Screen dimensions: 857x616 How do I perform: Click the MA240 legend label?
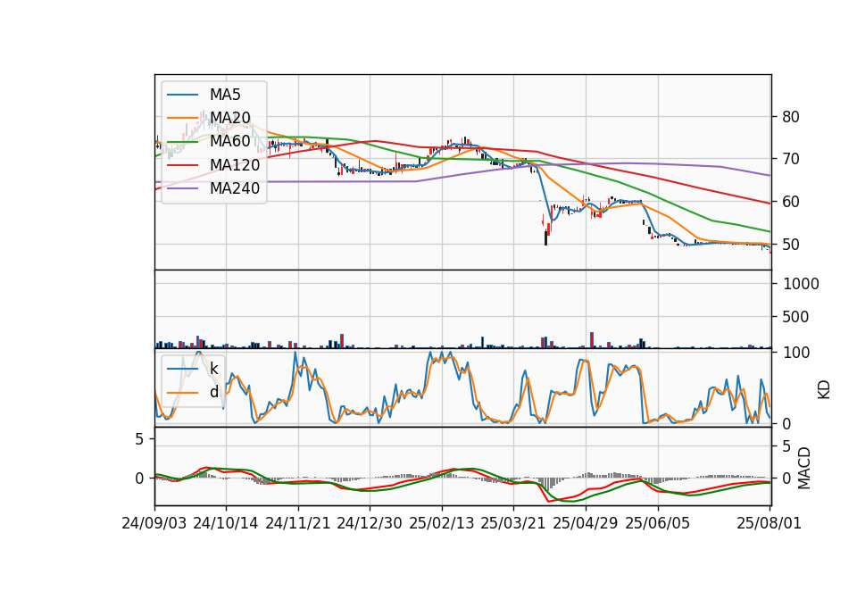[235, 188]
